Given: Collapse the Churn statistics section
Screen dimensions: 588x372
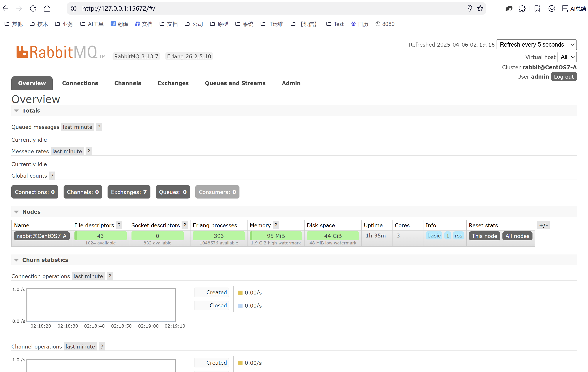Looking at the screenshot, I should pyautogui.click(x=41, y=260).
